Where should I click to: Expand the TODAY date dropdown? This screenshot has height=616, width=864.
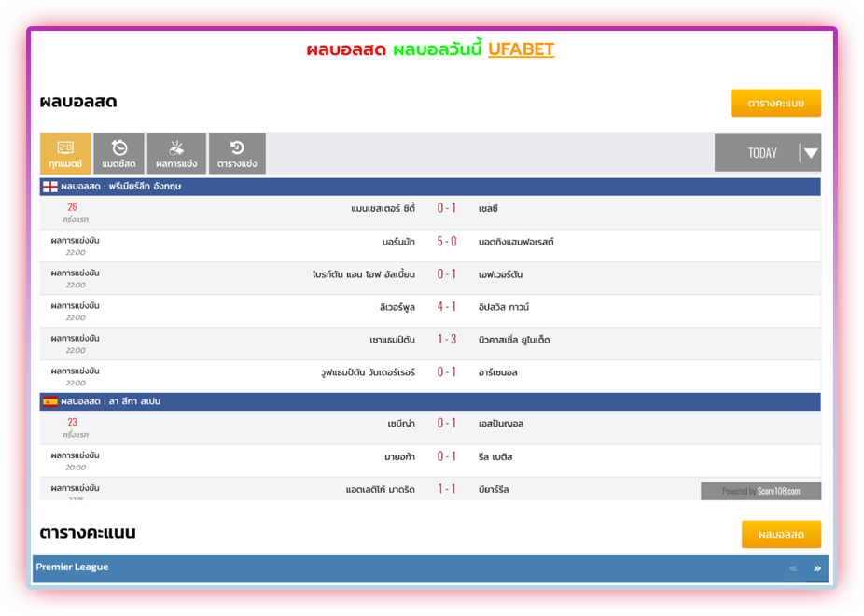click(768, 153)
